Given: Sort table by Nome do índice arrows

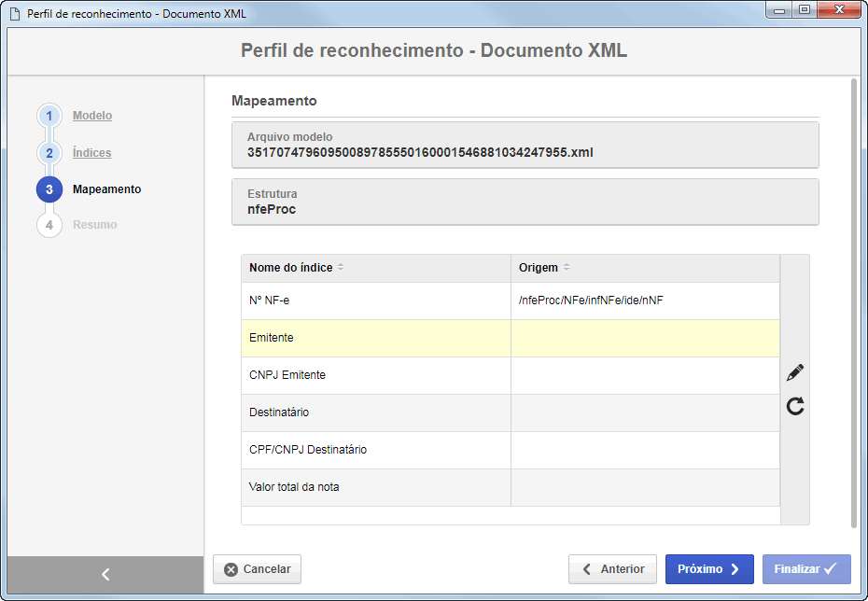Looking at the screenshot, I should coord(341,267).
